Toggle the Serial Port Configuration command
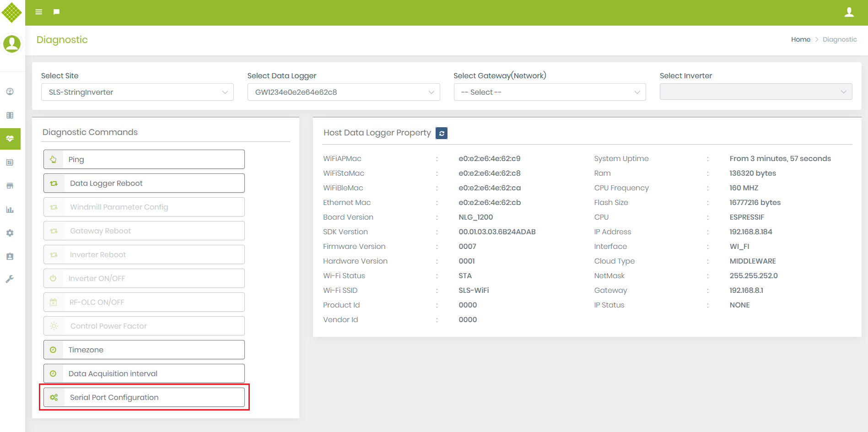868x432 pixels. pyautogui.click(x=144, y=397)
